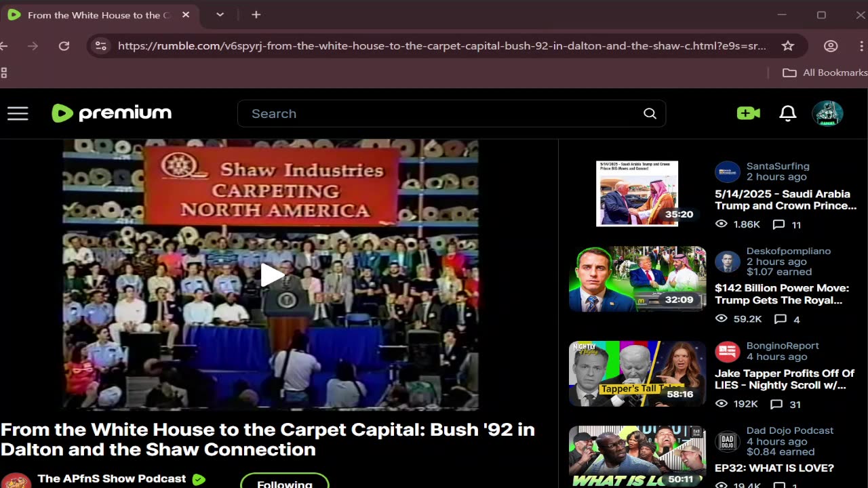Go back to previous page
This screenshot has height=488, width=868.
(x=4, y=46)
